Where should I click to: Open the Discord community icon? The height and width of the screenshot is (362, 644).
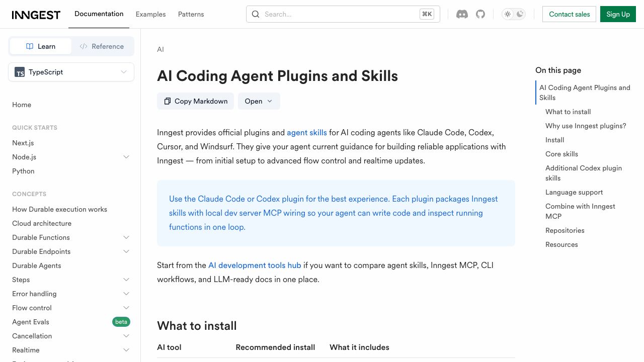coord(462,14)
